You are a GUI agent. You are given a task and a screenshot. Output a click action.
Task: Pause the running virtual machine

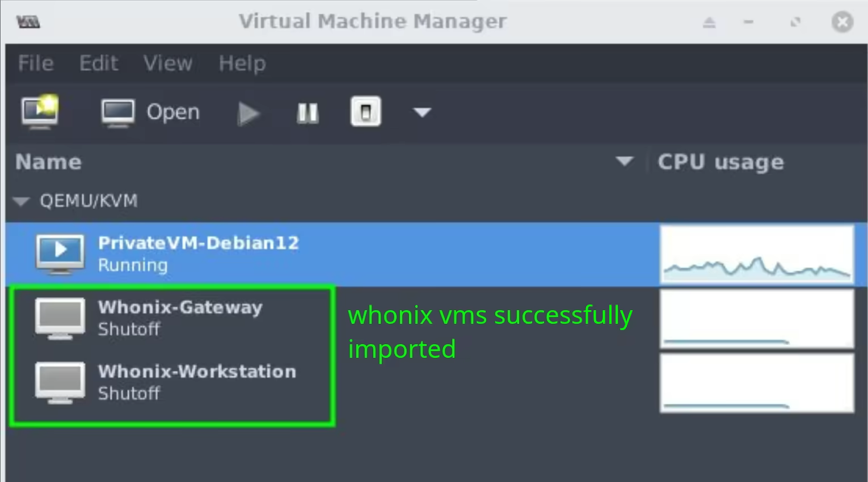pyautogui.click(x=307, y=113)
